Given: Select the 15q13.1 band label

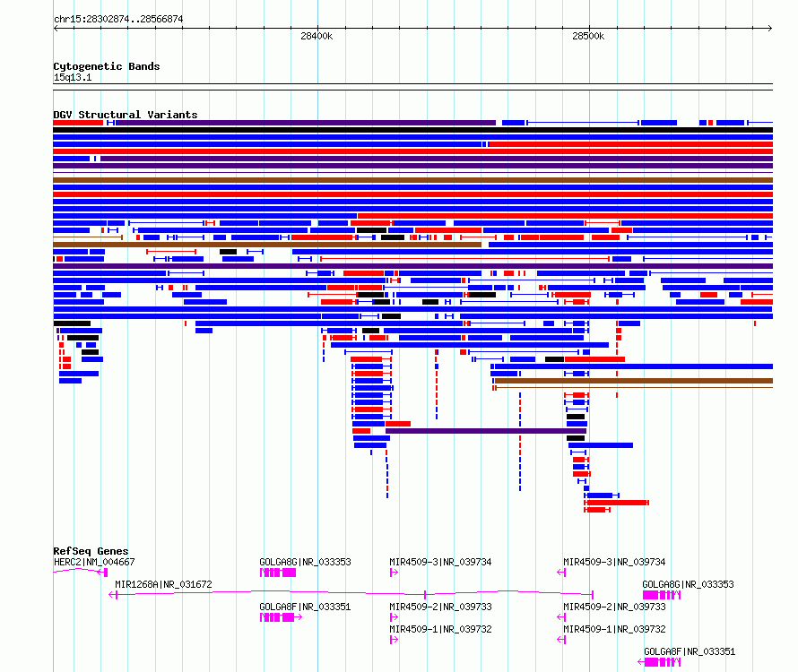Looking at the screenshot, I should pos(73,77).
